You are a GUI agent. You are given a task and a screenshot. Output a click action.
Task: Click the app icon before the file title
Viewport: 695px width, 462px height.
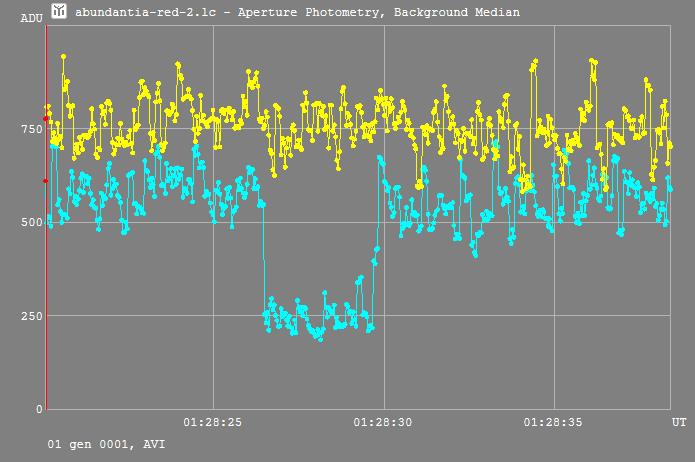[59, 11]
